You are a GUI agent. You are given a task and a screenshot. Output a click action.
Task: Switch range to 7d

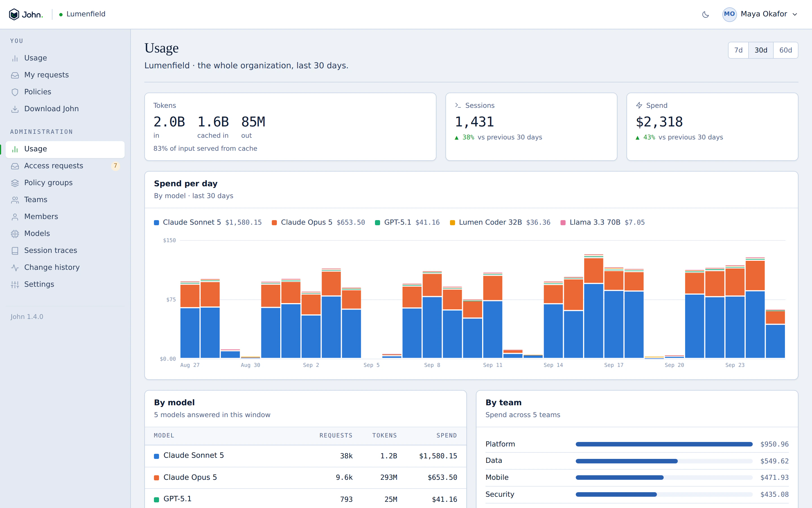pos(738,50)
